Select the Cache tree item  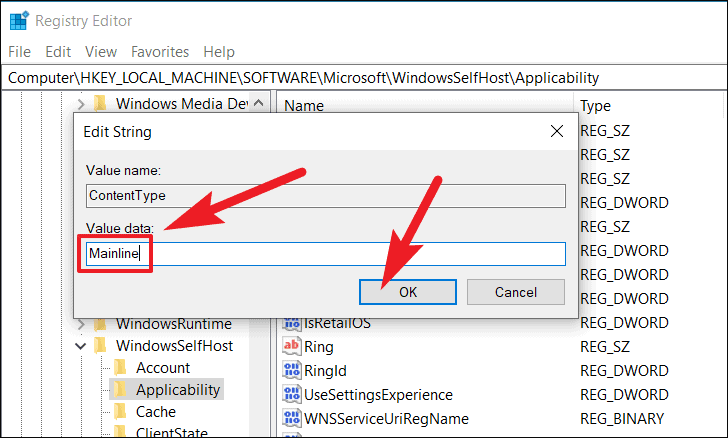[156, 412]
